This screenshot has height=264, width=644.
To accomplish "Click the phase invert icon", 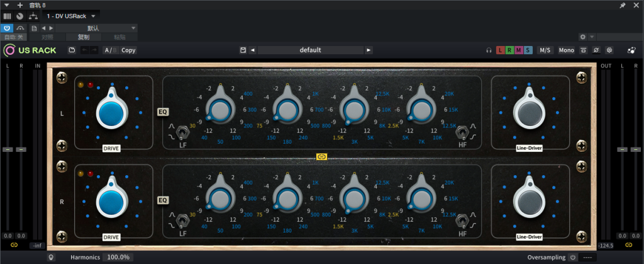I will pos(596,50).
